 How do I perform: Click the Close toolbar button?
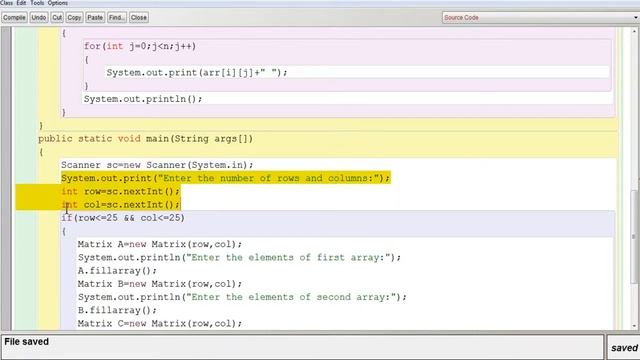point(139,18)
